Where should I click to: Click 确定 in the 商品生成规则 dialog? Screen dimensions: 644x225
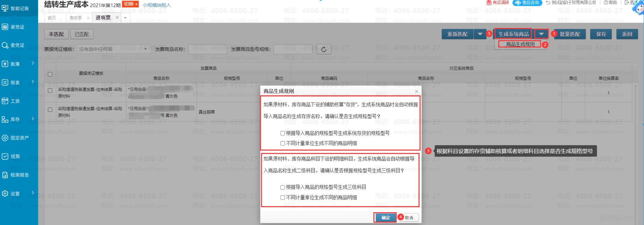point(385,218)
